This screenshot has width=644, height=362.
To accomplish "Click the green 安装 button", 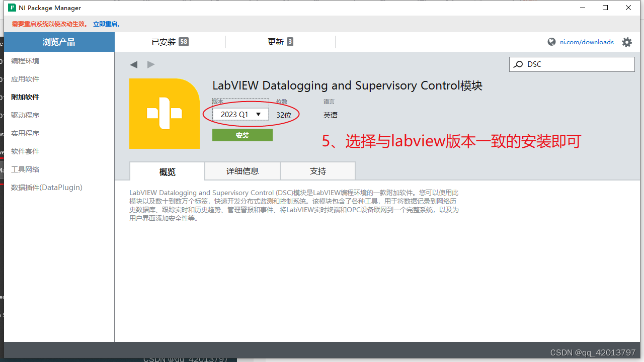I will [x=242, y=135].
